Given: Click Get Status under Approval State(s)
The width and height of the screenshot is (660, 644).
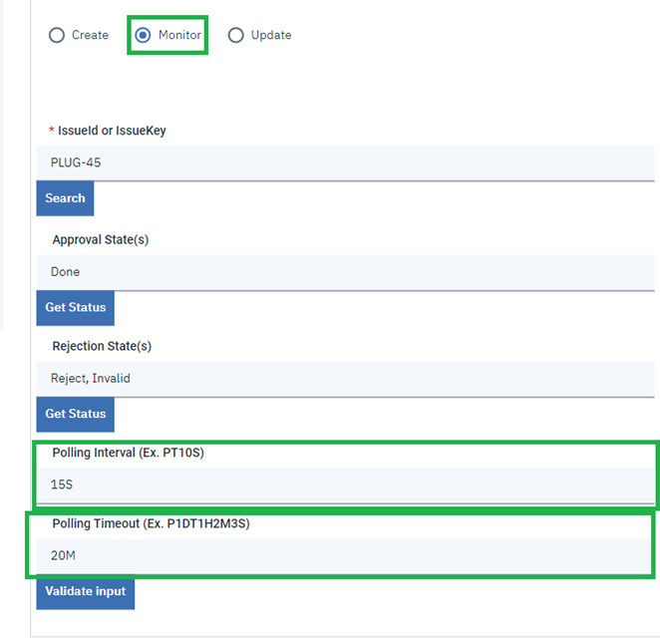Looking at the screenshot, I should pos(76,307).
